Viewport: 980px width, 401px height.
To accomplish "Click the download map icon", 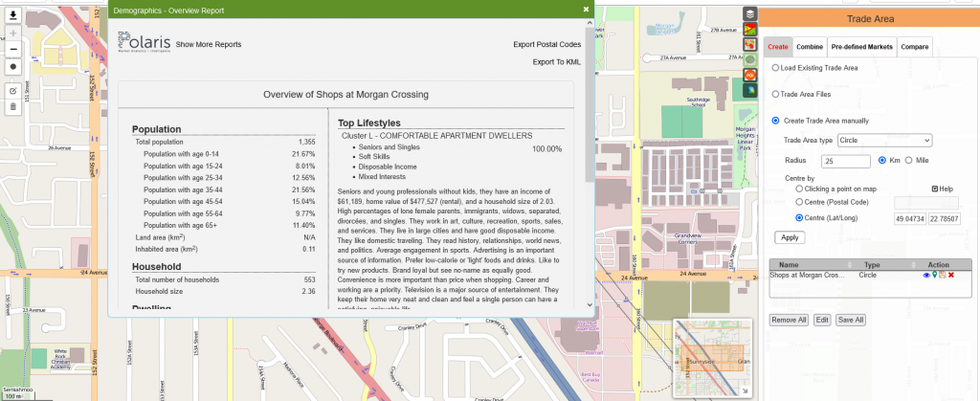I will click(x=13, y=15).
